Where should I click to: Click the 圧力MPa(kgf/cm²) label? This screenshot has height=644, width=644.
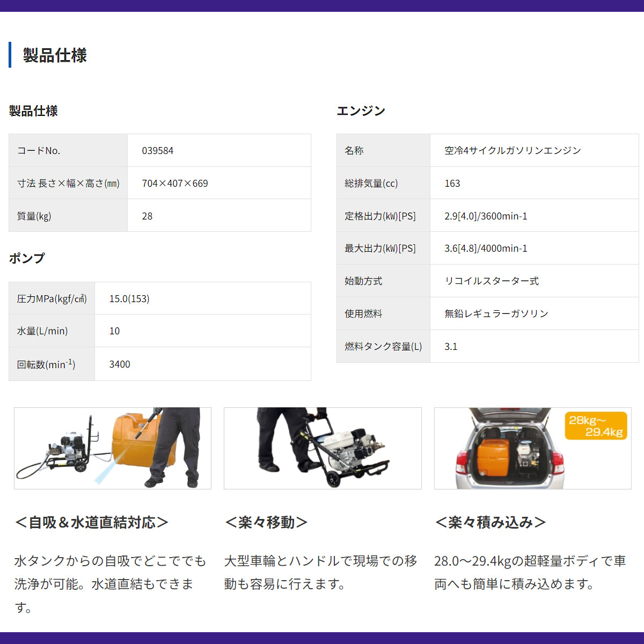(52, 298)
